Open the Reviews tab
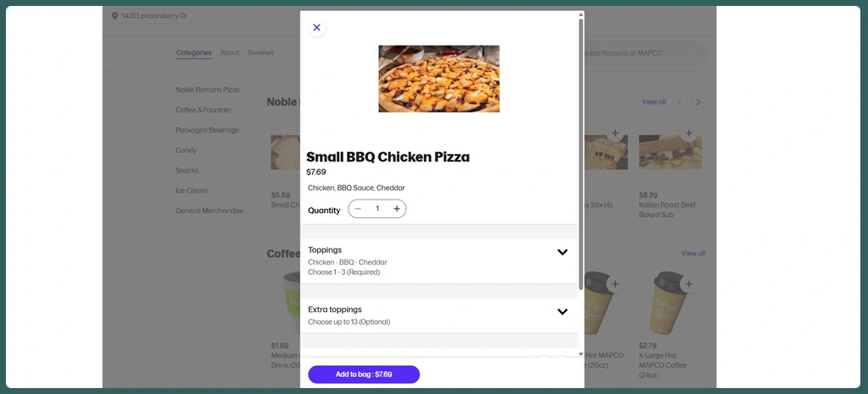868x394 pixels. tap(261, 52)
